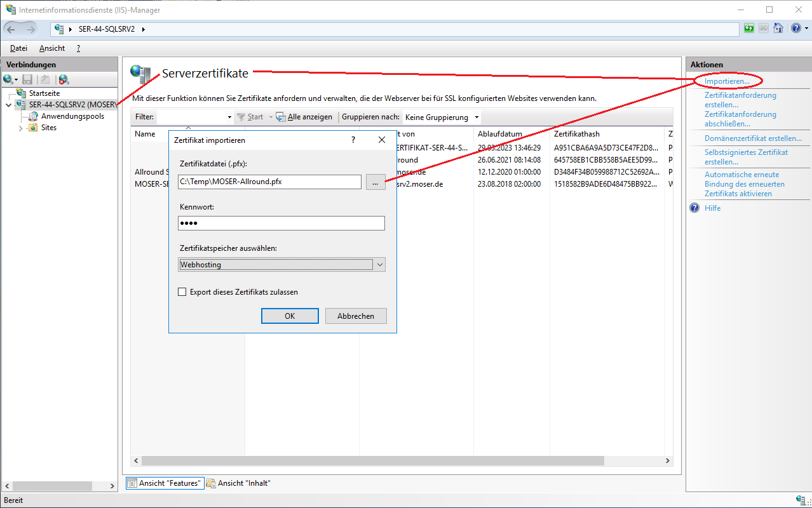Click the green refresh page icon
This screenshot has width=812, height=508.
[749, 29]
